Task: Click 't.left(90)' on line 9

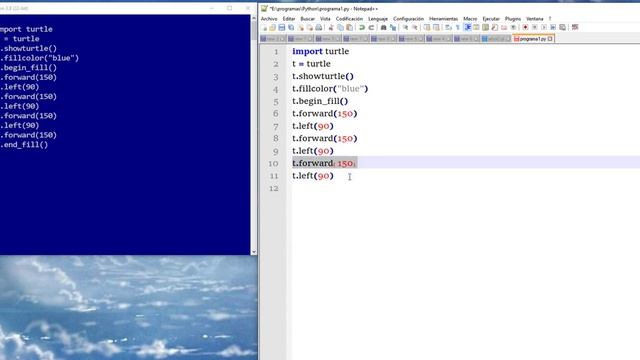Action: (313, 151)
